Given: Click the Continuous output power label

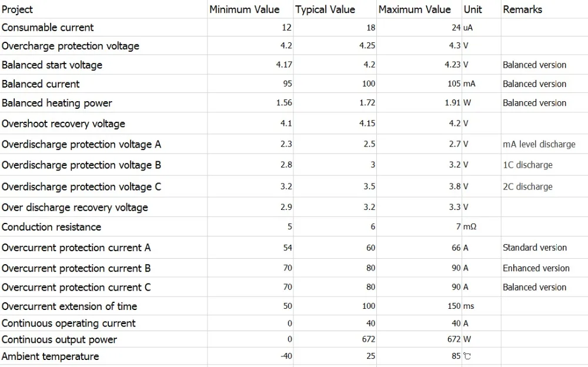Looking at the screenshot, I should pyautogui.click(x=59, y=339).
